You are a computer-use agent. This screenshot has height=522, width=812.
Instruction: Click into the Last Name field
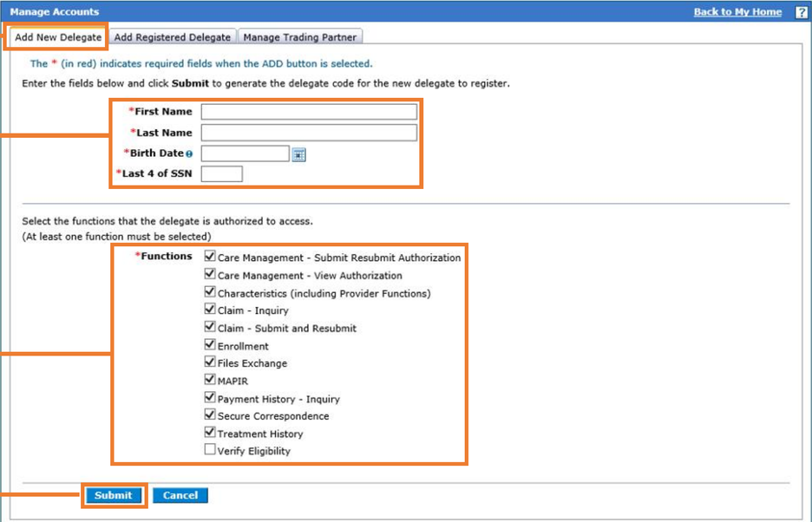coord(309,133)
